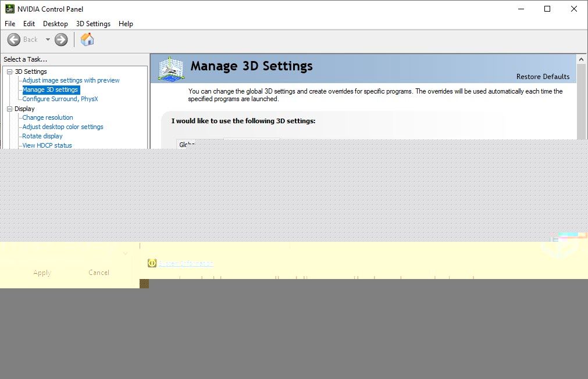Click the Apply button

pyautogui.click(x=42, y=273)
